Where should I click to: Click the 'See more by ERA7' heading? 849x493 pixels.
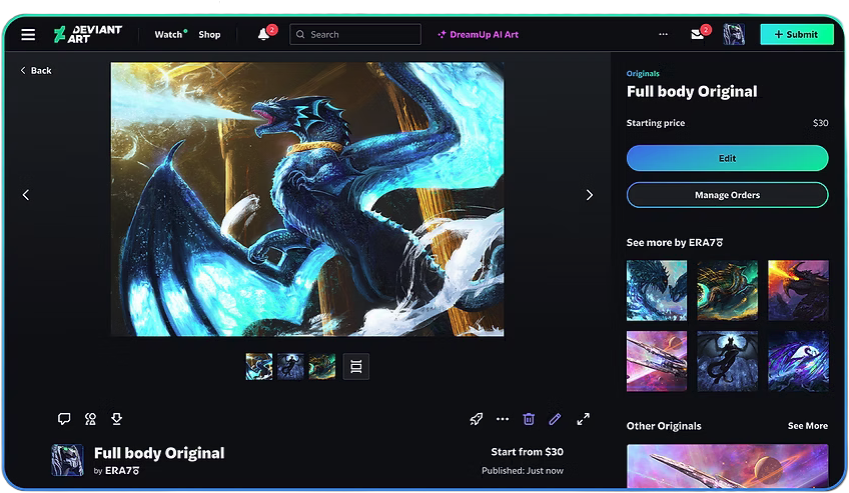[x=675, y=242]
